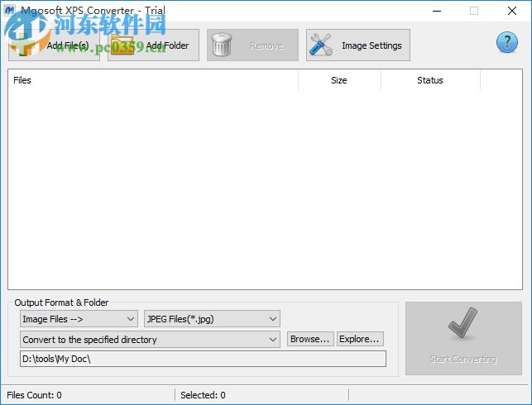Click the Browse... button
Image resolution: width=532 pixels, height=405 pixels.
pos(310,339)
